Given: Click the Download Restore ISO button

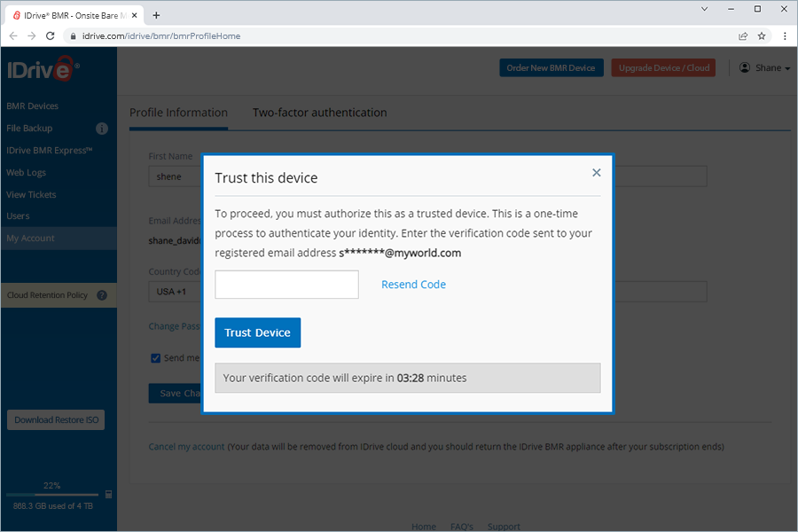Looking at the screenshot, I should (x=56, y=420).
